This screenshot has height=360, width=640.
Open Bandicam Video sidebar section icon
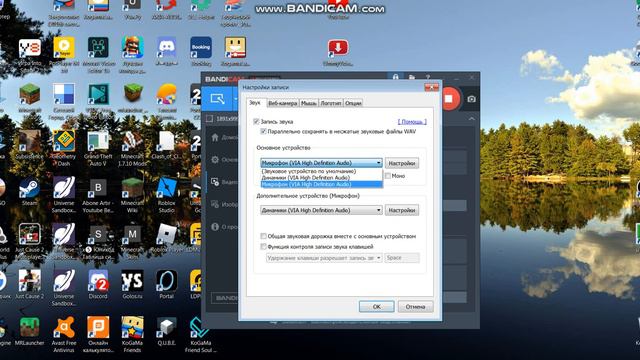[215, 182]
